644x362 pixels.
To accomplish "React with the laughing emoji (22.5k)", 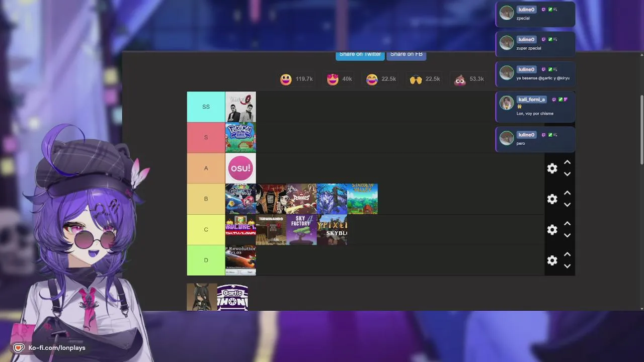I will pyautogui.click(x=372, y=79).
